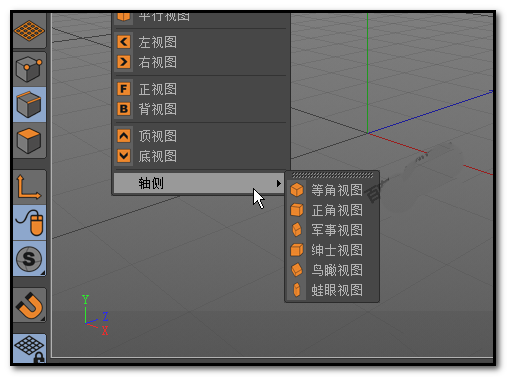Screen dimensions: 507x377
Task: Click the cube icon beside 等角视图
Action: (297, 190)
